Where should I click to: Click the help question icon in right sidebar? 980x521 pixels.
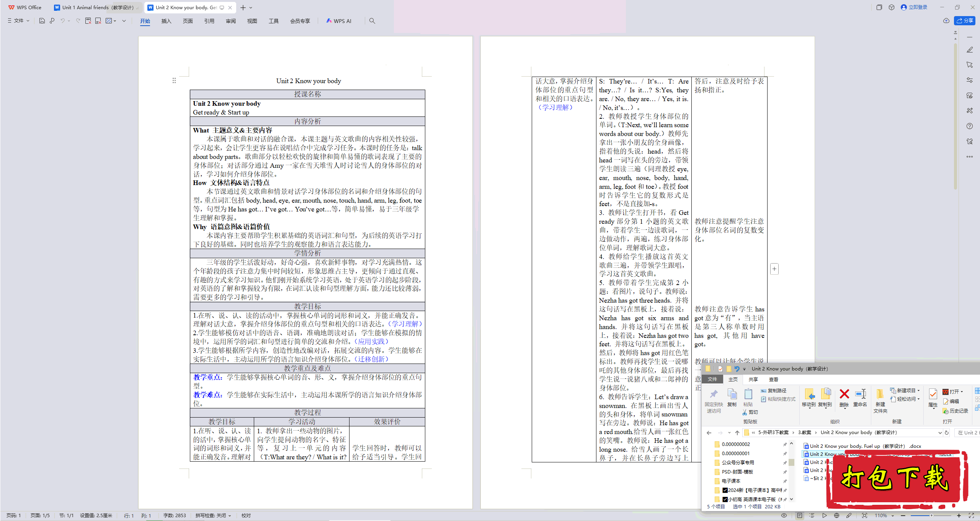coord(970,126)
